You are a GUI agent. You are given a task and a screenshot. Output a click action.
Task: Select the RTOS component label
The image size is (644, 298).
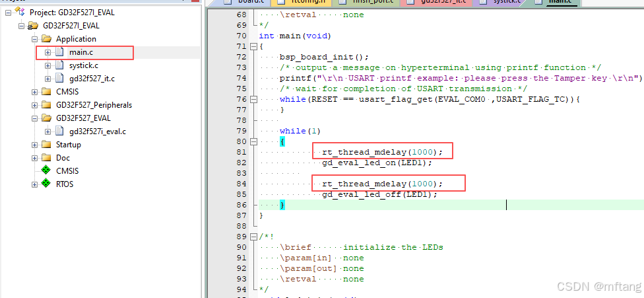(65, 184)
